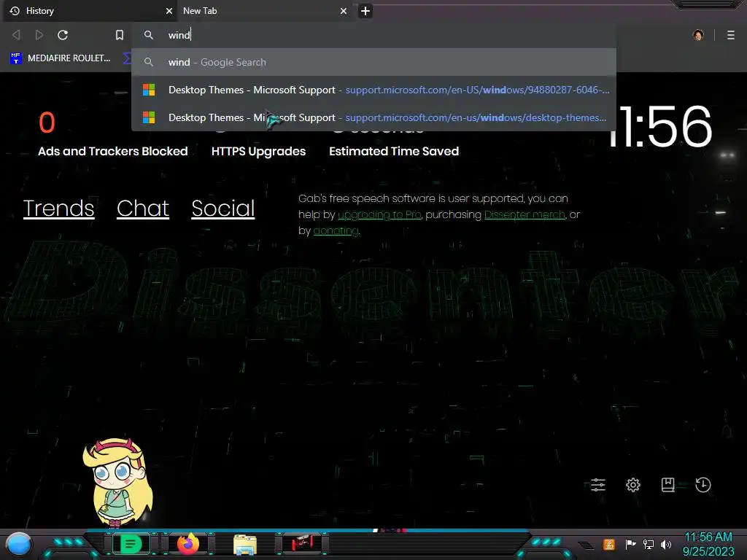Follow the 'donating' link
Screen dimensions: 747x560
(x=336, y=231)
